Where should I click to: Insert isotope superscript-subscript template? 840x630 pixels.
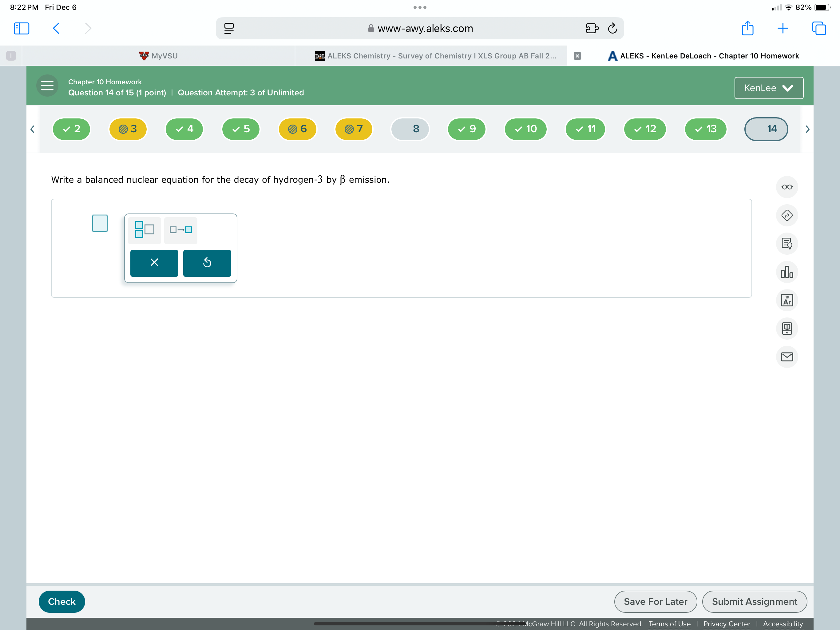[x=144, y=230]
